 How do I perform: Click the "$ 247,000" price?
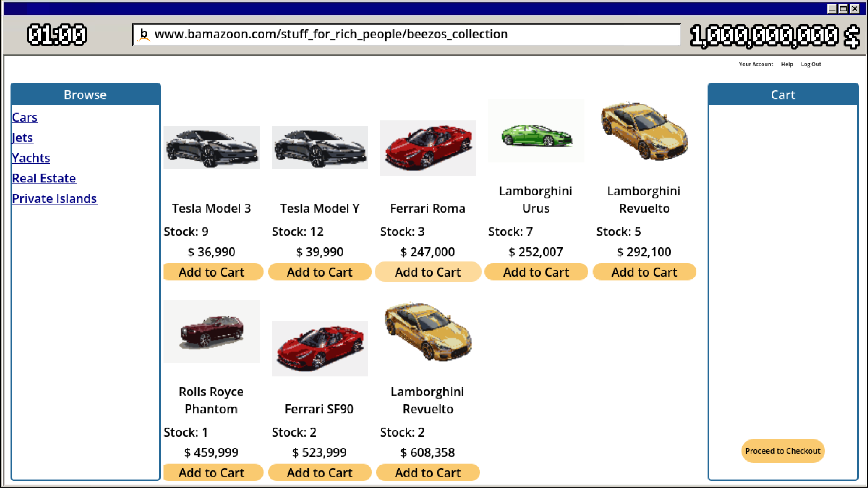(x=428, y=252)
